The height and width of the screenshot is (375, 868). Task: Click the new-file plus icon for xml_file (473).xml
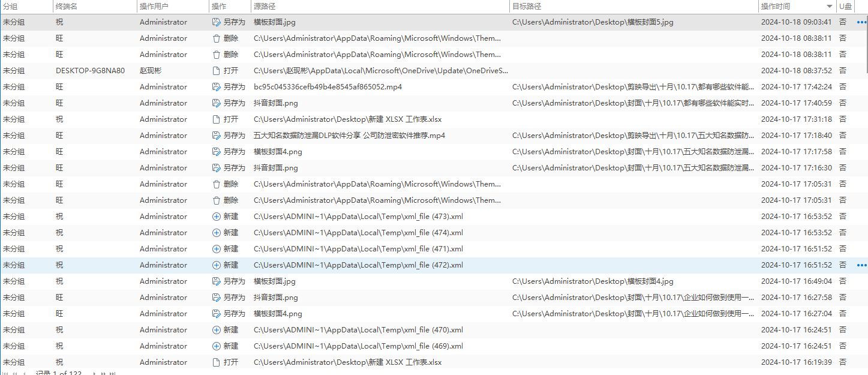coord(217,217)
